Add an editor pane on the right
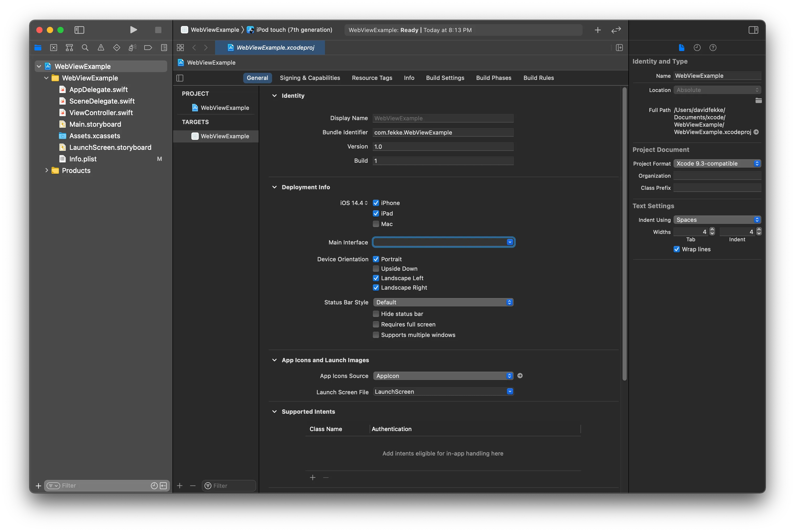The width and height of the screenshot is (795, 532). point(619,48)
